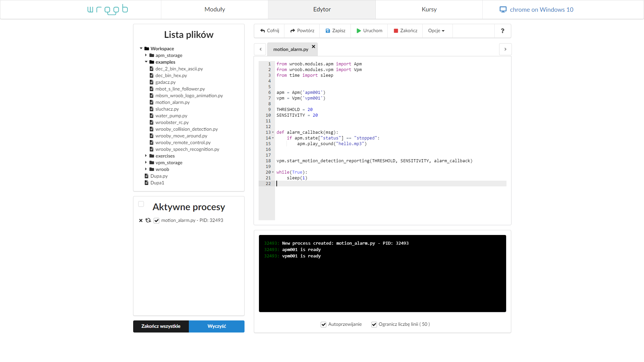644x362 pixels.
Task: Open Dupa.py file
Action: pyautogui.click(x=159, y=176)
